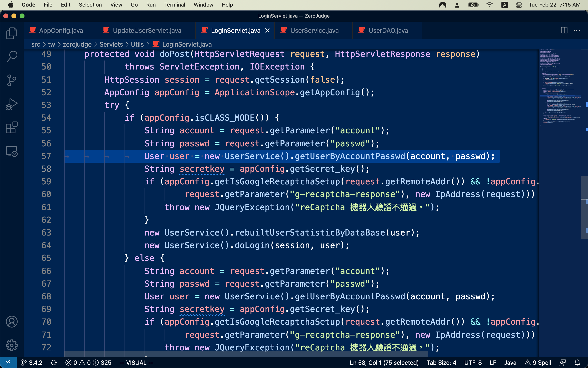Click the Ln 58, Col 1 cursor position
Image resolution: width=588 pixels, height=368 pixels.
[384, 363]
